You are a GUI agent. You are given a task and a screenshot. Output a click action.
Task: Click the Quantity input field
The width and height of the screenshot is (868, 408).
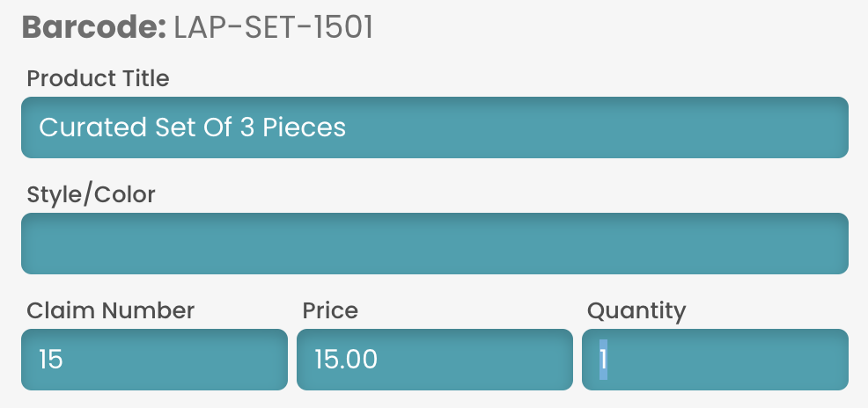point(715,360)
